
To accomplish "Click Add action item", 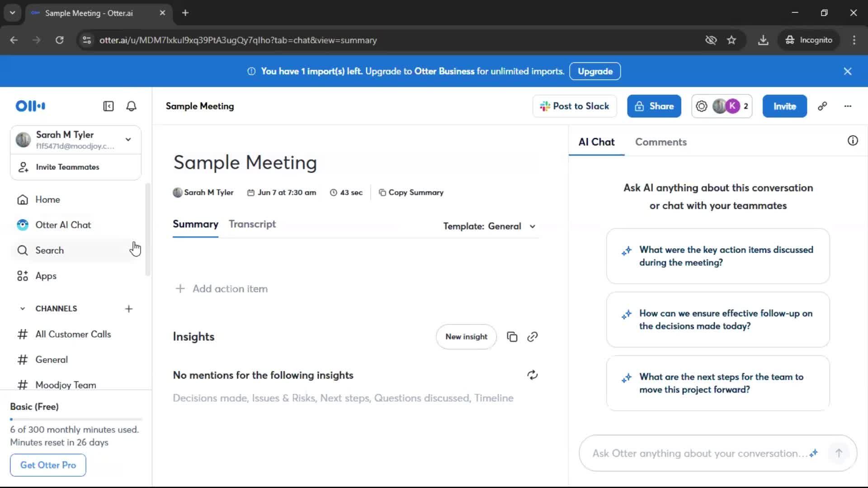I will 222,289.
